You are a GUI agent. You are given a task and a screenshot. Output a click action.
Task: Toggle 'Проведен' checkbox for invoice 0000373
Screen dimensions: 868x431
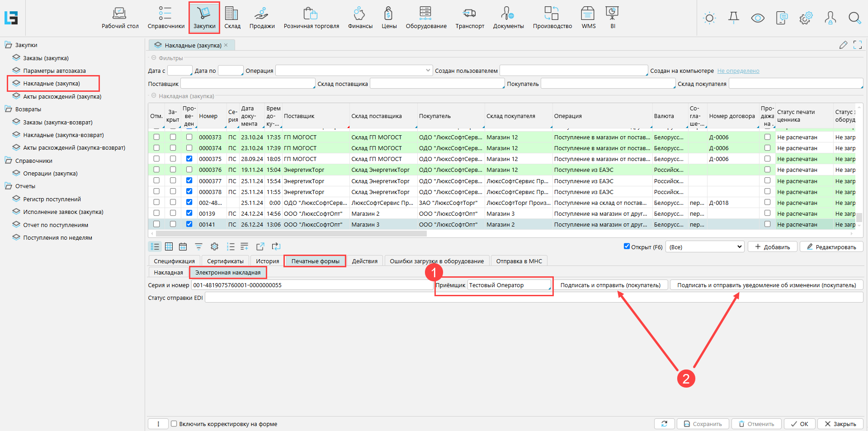click(189, 137)
